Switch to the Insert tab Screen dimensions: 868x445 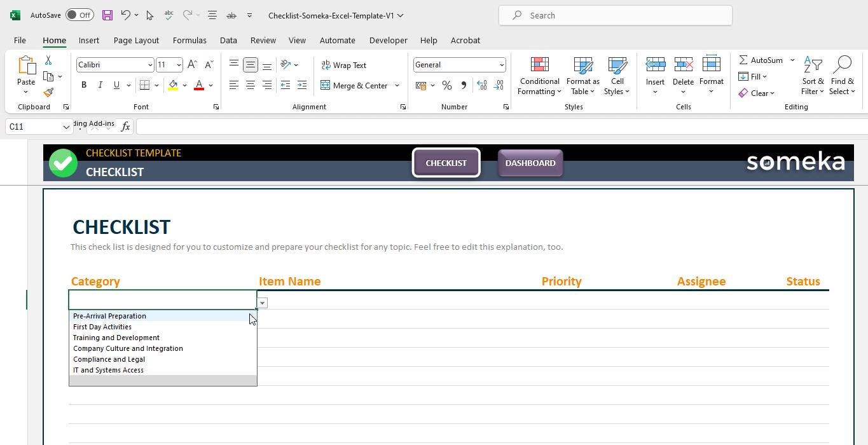[89, 40]
